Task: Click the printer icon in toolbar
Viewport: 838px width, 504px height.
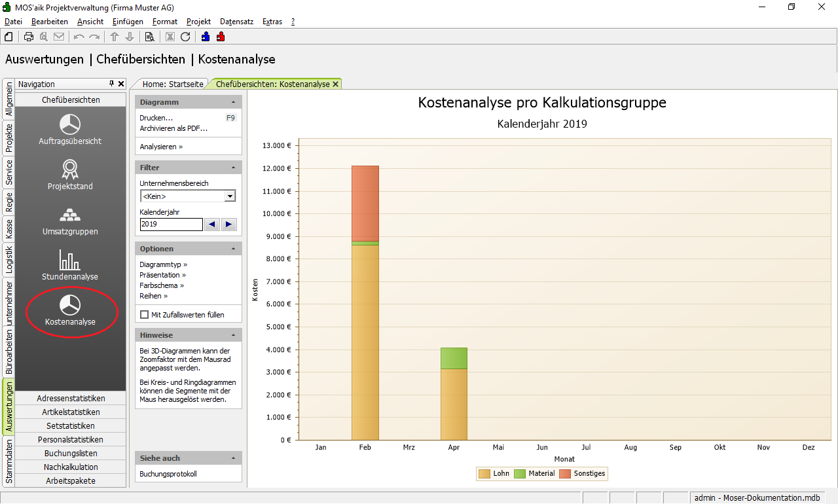Action: pos(29,37)
